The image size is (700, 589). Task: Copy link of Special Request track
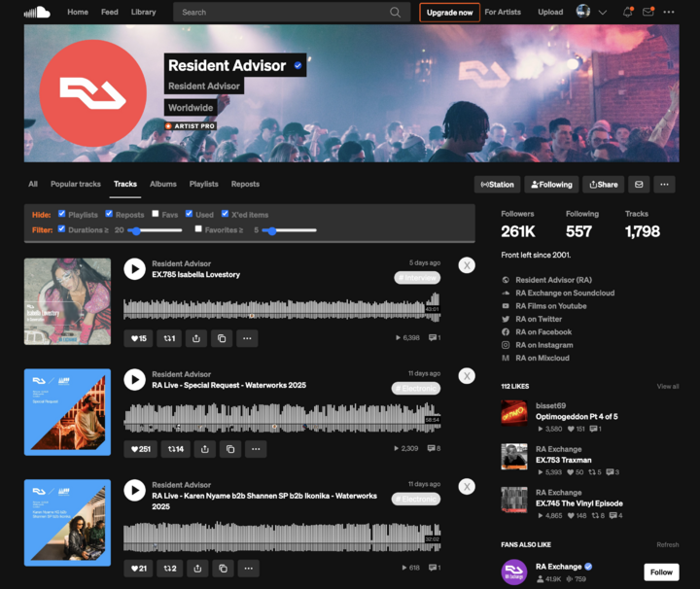click(230, 449)
